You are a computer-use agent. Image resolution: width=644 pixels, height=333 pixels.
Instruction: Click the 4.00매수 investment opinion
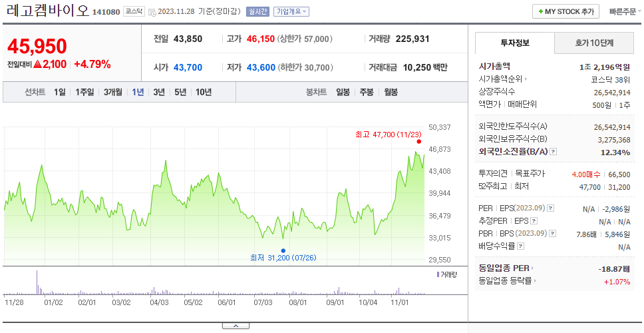click(x=586, y=174)
